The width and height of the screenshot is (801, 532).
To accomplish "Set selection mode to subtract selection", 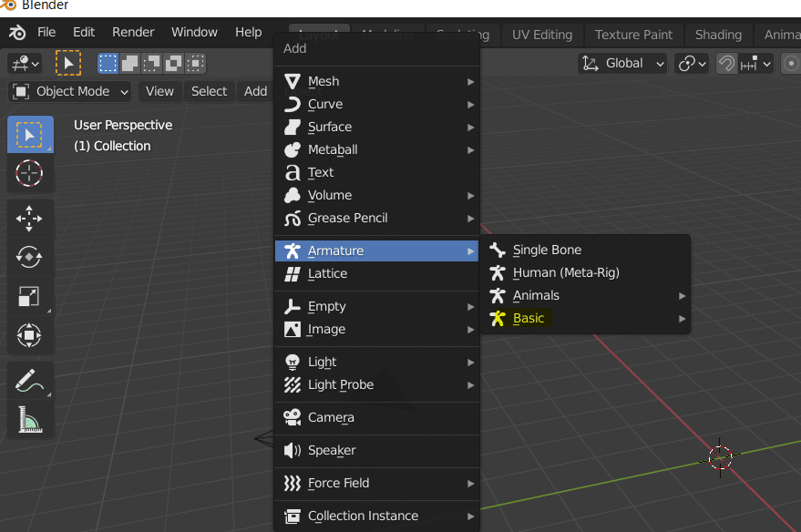I will point(151,63).
